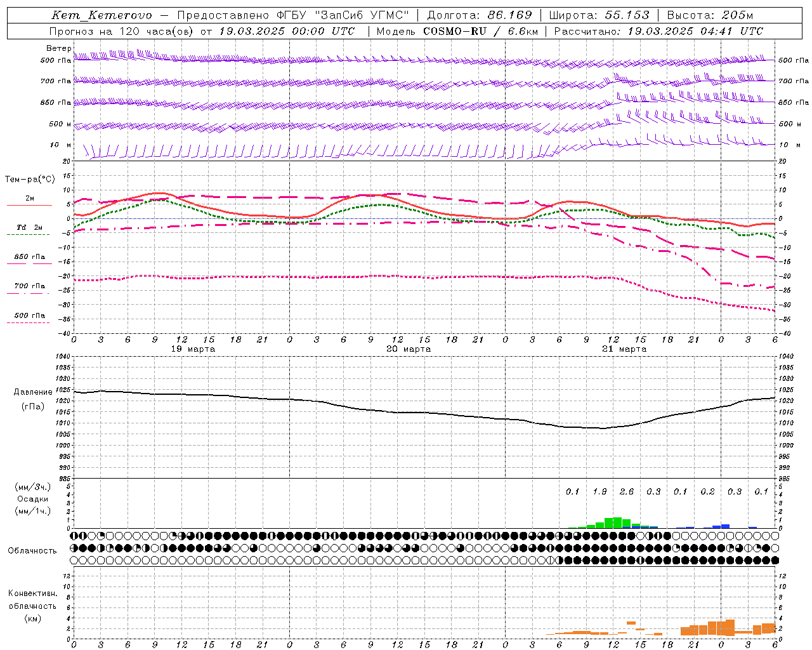The height and width of the screenshot is (650, 812).
Task: Click the Kem_Kemerovo station title
Action: (x=101, y=15)
